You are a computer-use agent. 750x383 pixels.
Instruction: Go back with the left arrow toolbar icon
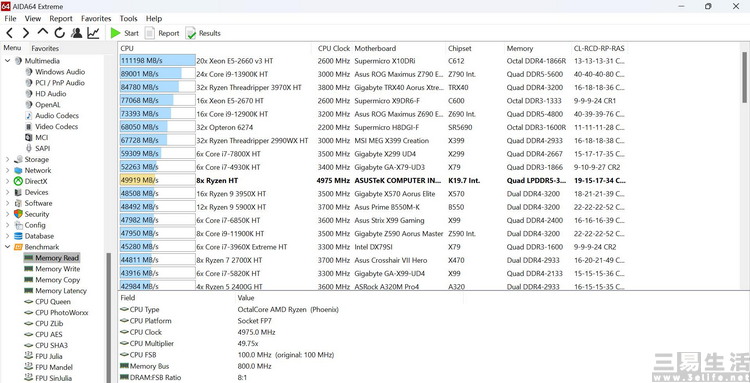10,33
